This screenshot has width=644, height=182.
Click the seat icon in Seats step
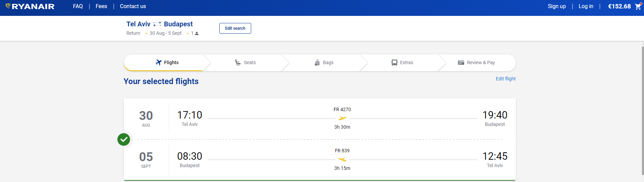tap(238, 62)
